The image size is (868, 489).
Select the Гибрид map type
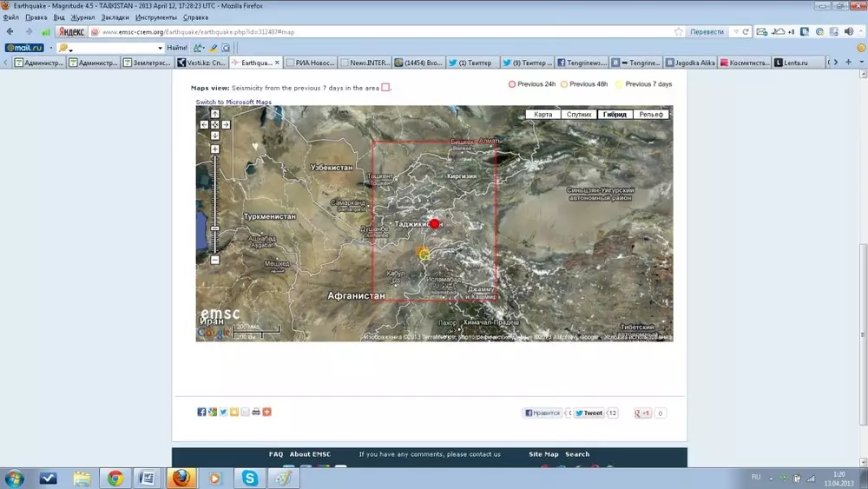[x=615, y=115]
